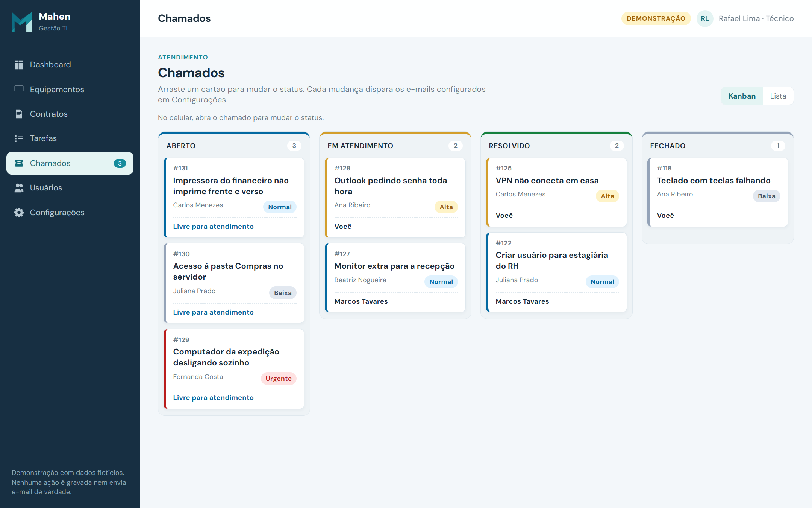Click assignee 'Marcos Tavares' on #122

[522, 301]
